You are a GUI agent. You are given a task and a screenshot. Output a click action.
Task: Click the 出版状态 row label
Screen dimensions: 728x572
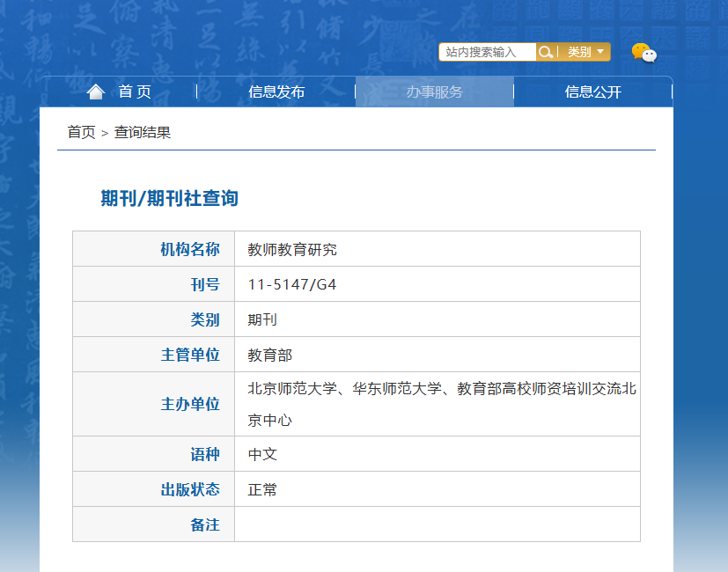click(190, 489)
